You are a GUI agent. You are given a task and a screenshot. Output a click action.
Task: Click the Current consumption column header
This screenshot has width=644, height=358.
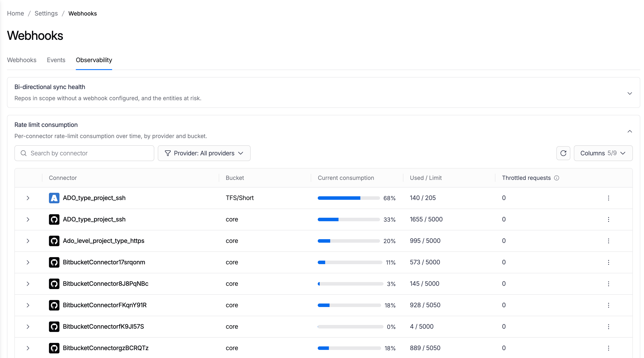point(346,178)
